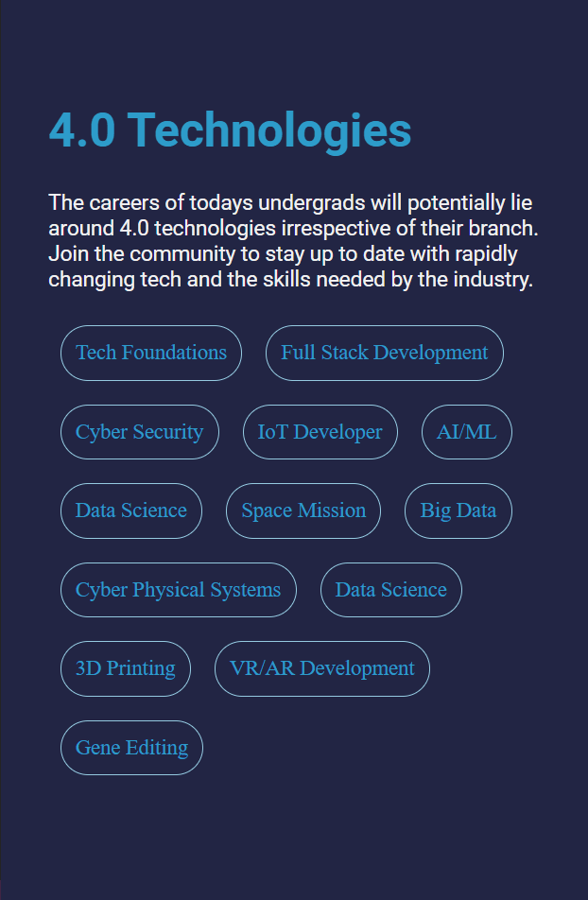Click Data Science pill beside Space Mission
The height and width of the screenshot is (900, 588).
click(x=131, y=511)
